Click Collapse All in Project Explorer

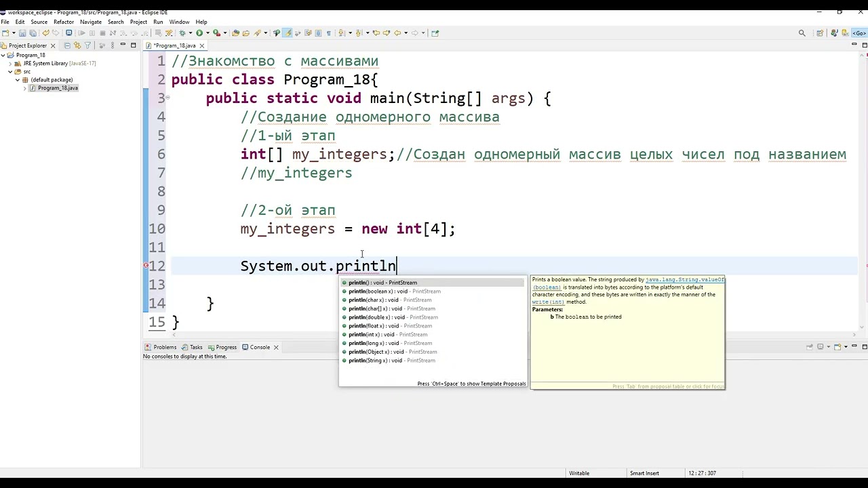click(x=67, y=45)
